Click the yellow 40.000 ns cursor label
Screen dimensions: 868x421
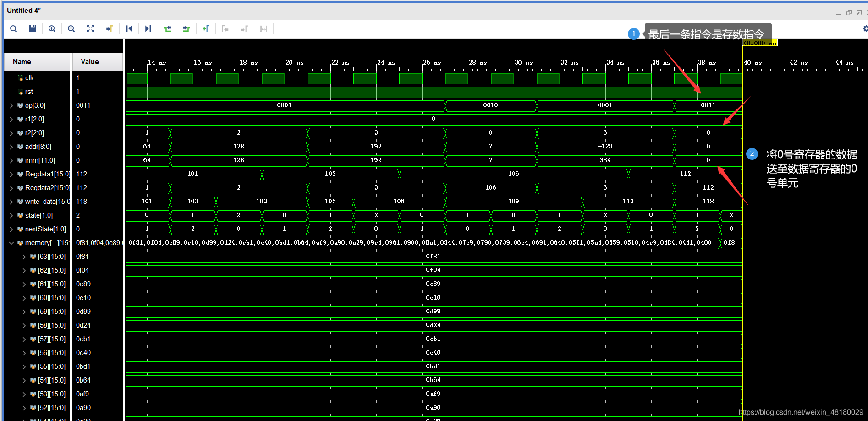pos(760,43)
